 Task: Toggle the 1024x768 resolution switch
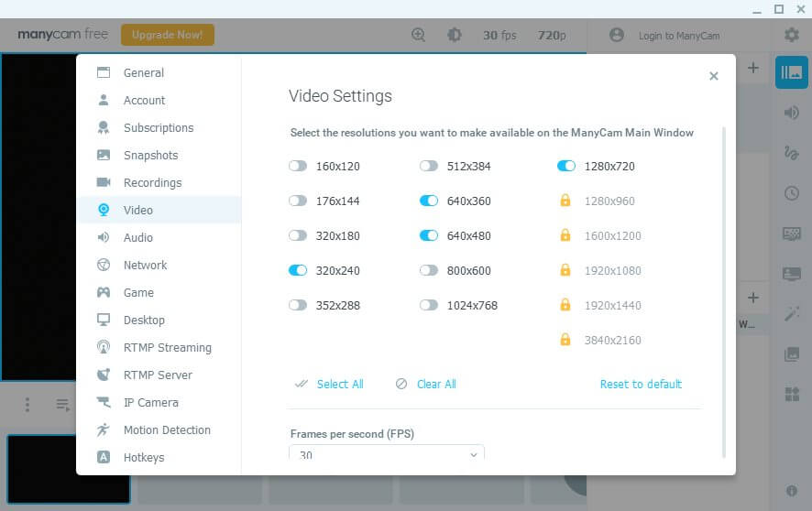(x=429, y=305)
